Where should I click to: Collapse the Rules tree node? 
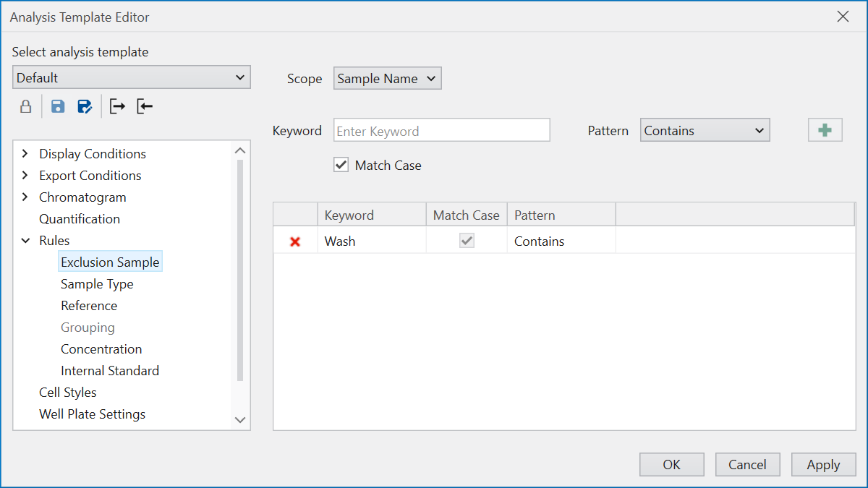pos(26,241)
